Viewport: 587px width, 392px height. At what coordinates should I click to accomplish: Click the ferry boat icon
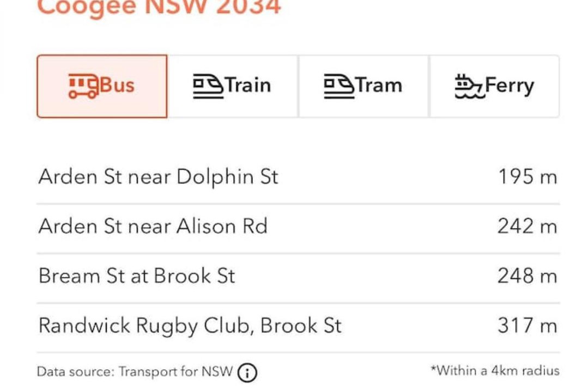pyautogui.click(x=469, y=86)
